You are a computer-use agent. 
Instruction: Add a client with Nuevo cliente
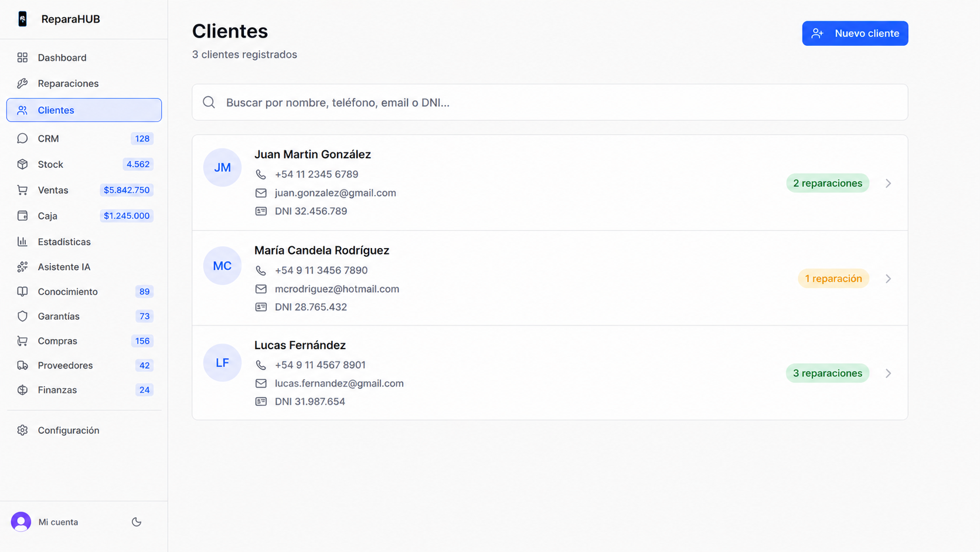(x=855, y=33)
